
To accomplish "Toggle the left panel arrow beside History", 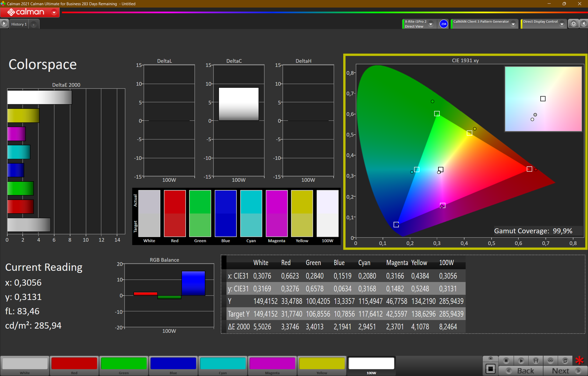I will coord(4,24).
